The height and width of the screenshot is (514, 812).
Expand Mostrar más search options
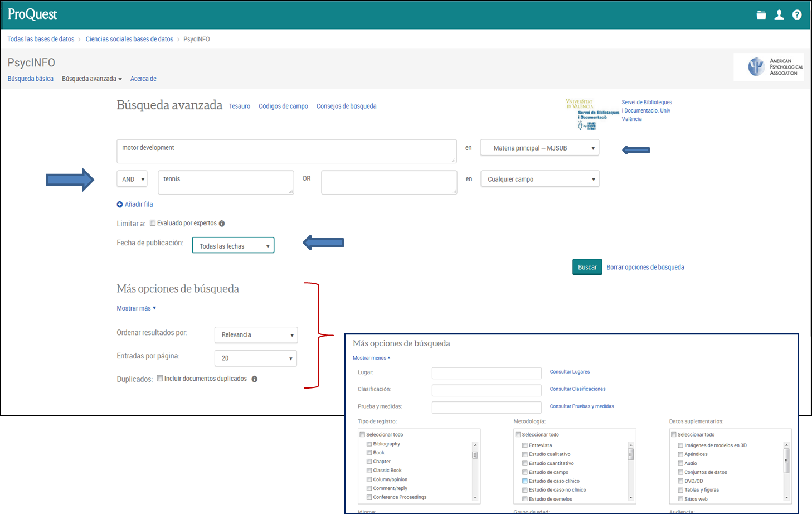coord(136,308)
